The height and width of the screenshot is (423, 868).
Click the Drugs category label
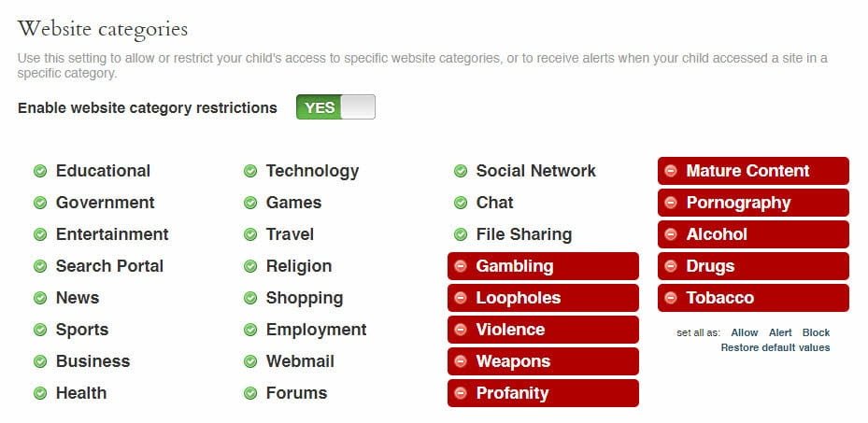710,266
